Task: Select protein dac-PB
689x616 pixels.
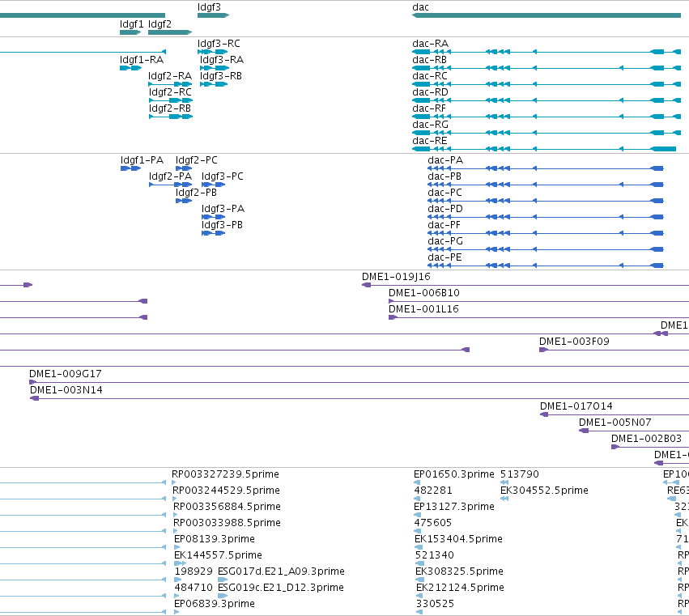Action: (546, 185)
